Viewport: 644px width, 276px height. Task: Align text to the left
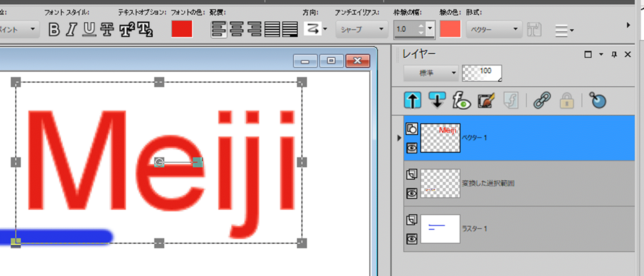(x=219, y=29)
